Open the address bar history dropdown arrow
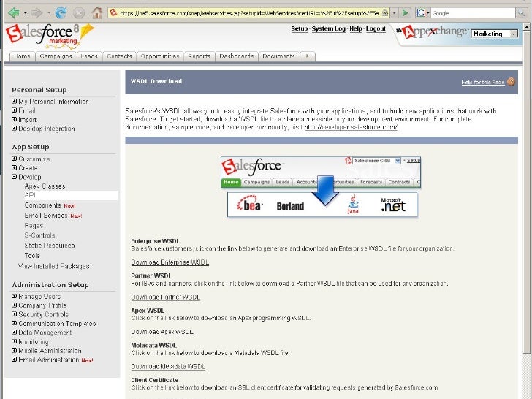 coord(395,13)
